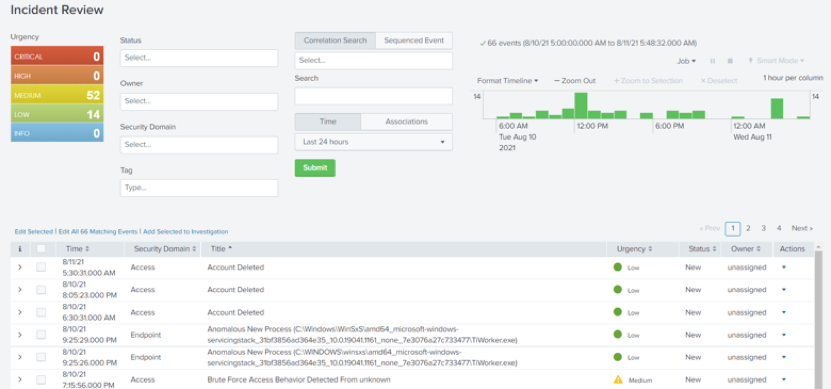Open Smart Mode dropdown

coord(776,61)
